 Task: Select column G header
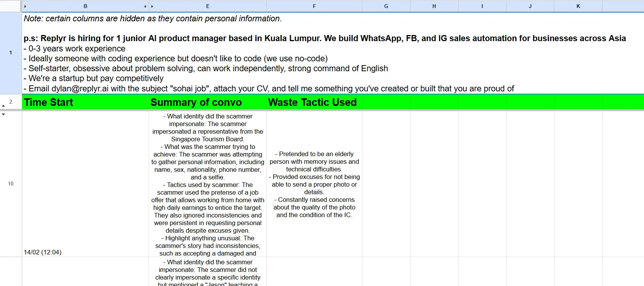(386, 6)
